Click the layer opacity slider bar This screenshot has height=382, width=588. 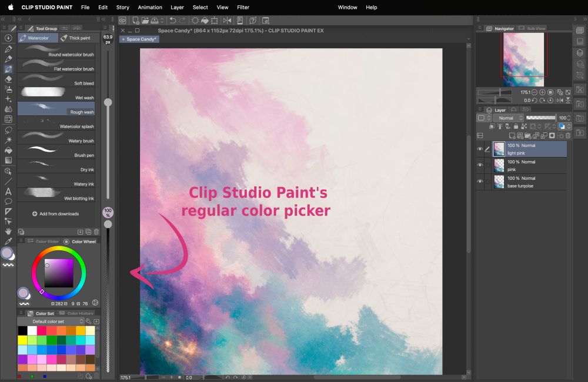(x=541, y=118)
